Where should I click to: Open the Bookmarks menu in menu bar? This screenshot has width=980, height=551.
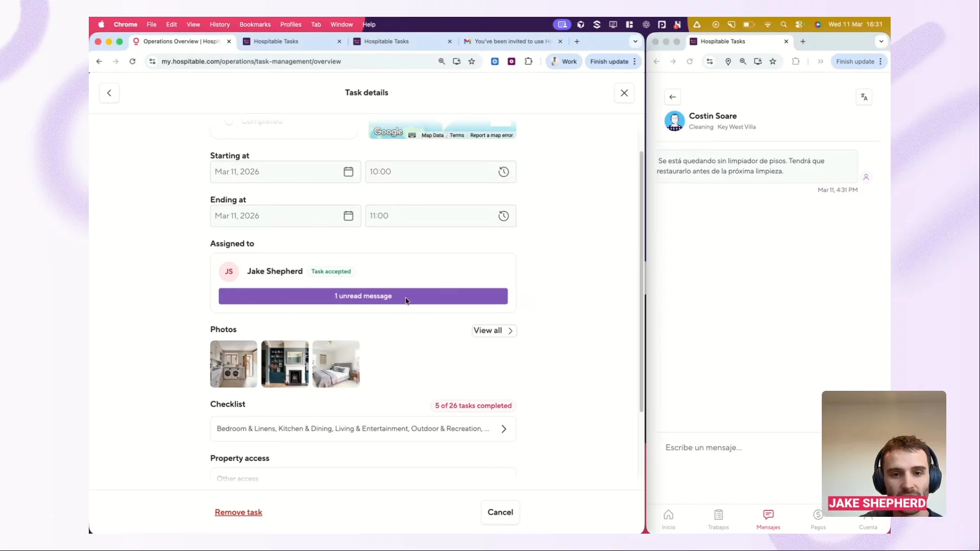tap(255, 24)
